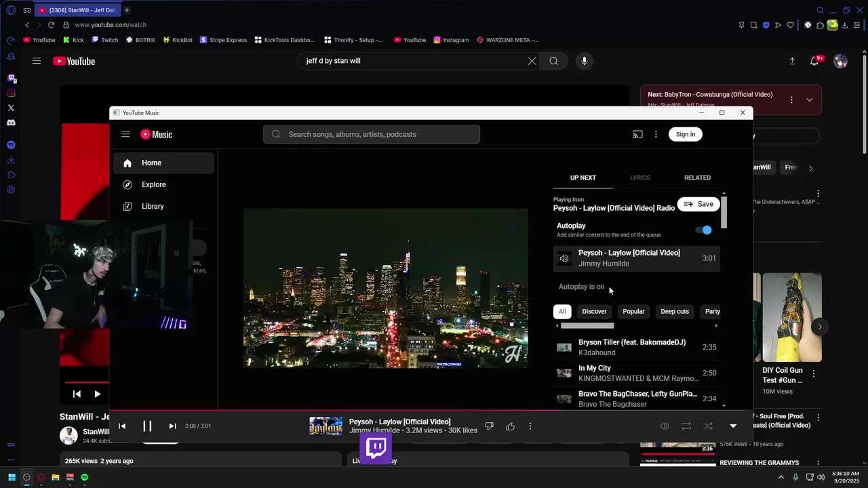Click the YouTube Music logo
Screen dimensions: 868x488
pos(156,134)
